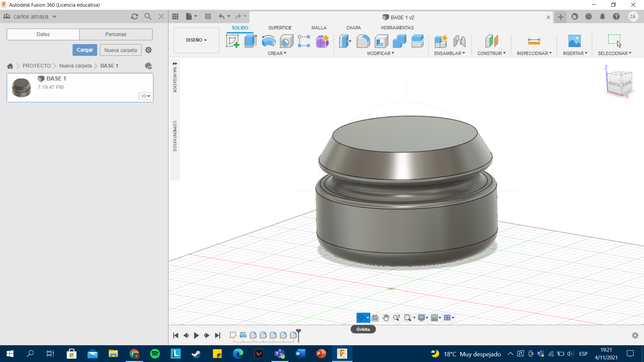Select the Rectangular Pattern tool
Viewport: 644px width, 362px height.
tap(304, 41)
